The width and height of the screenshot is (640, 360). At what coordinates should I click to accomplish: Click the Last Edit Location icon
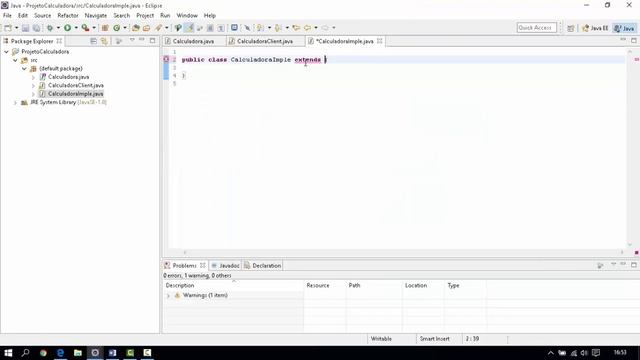tap(296, 28)
